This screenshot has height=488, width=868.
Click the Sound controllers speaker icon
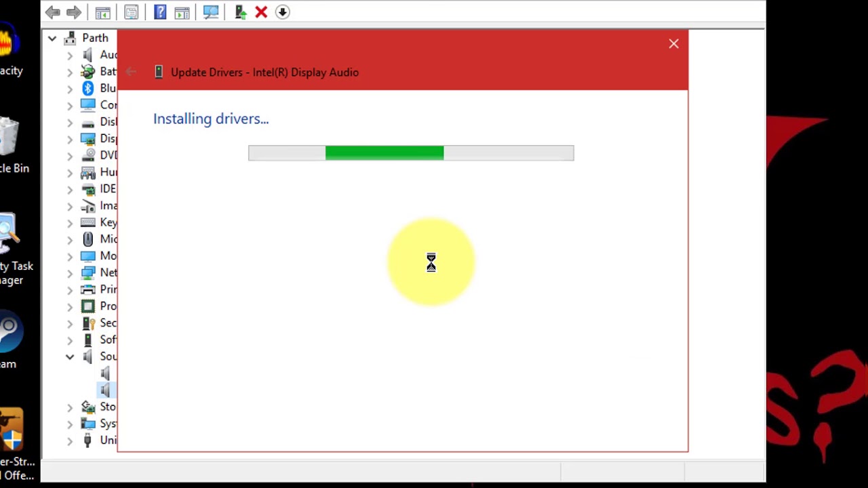pyautogui.click(x=87, y=356)
